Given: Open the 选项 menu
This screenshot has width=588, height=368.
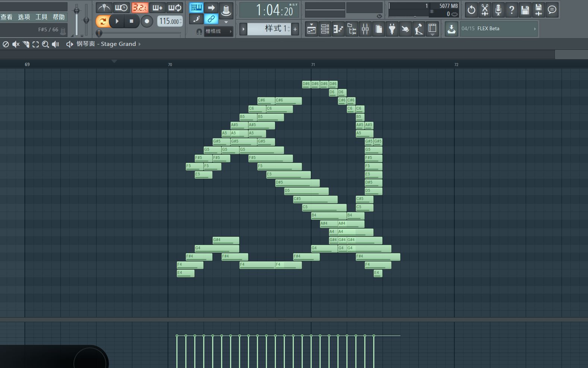Looking at the screenshot, I should (x=24, y=17).
